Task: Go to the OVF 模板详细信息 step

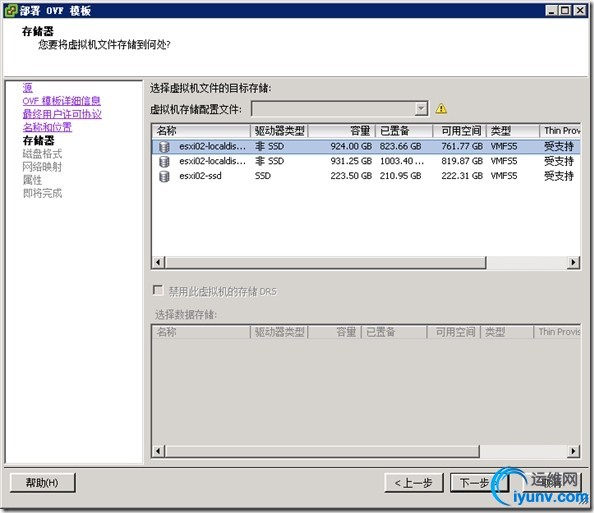Action: [62, 101]
